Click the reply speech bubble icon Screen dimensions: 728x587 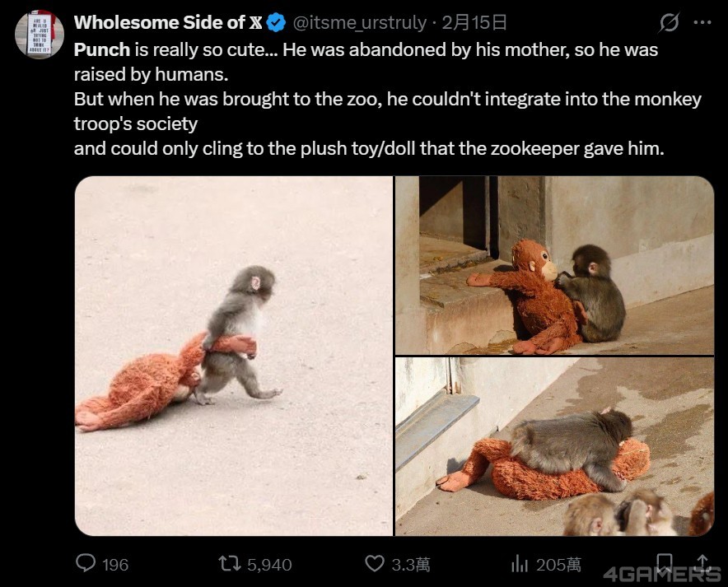coord(86,563)
